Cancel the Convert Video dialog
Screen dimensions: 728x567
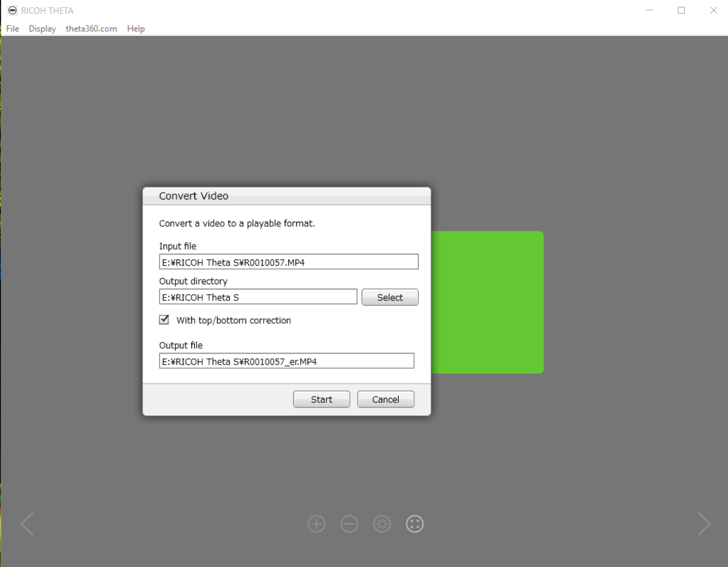(386, 399)
